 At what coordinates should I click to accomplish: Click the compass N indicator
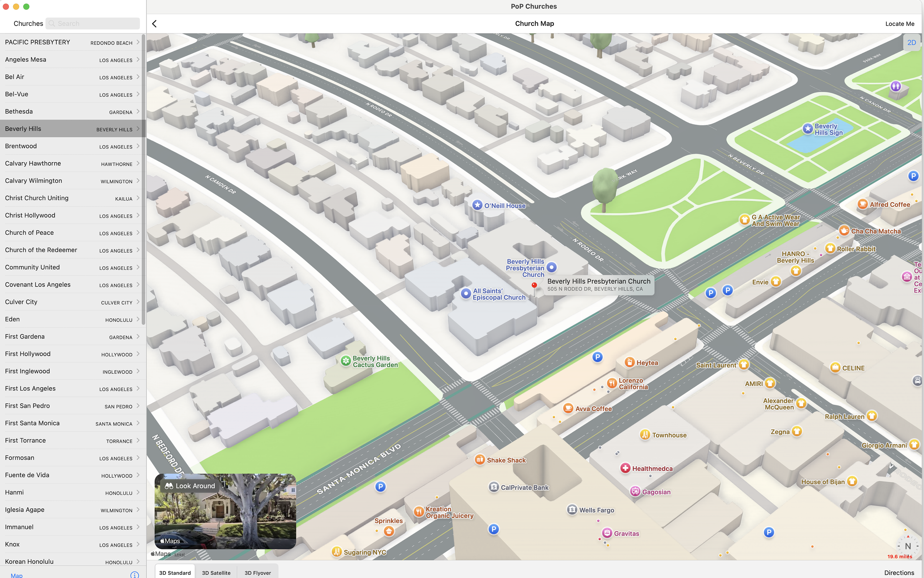click(908, 546)
